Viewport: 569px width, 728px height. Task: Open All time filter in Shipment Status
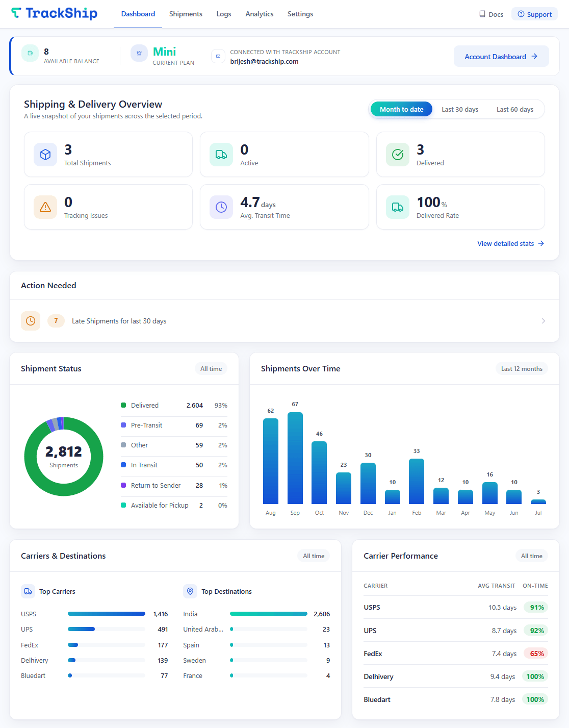[x=211, y=369]
